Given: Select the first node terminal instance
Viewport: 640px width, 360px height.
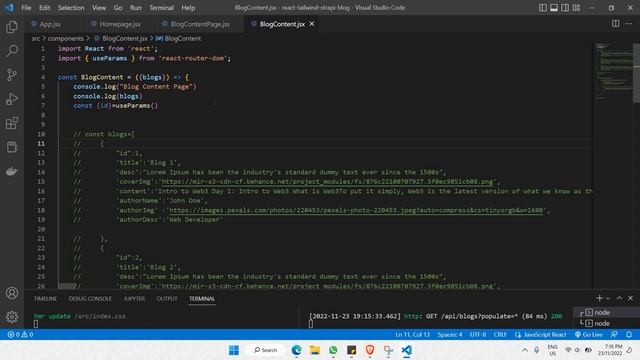Looking at the screenshot, I should pyautogui.click(x=607, y=312).
